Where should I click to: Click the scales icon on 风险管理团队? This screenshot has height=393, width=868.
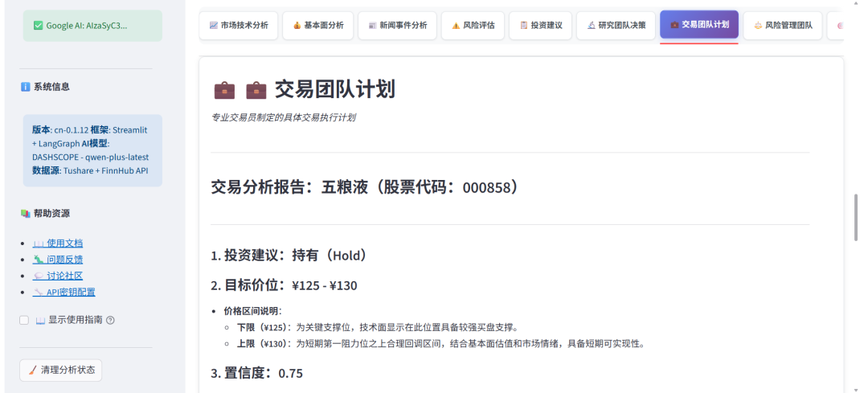coord(758,26)
